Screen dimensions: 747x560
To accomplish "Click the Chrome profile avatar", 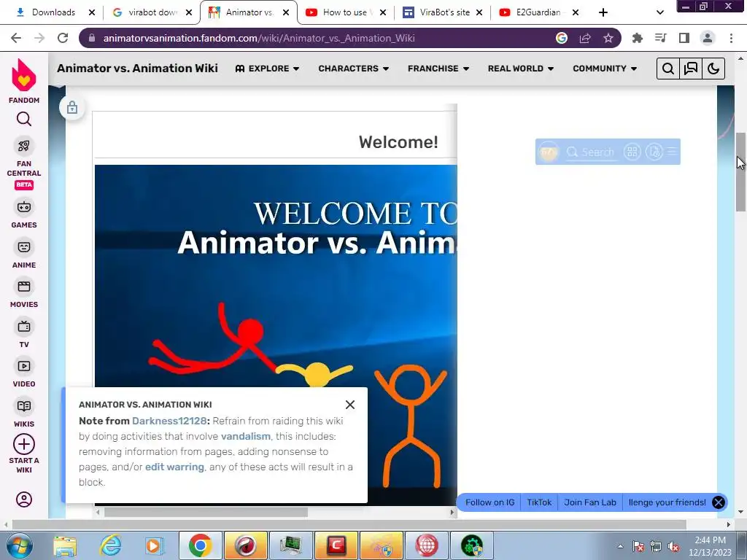I will click(708, 38).
